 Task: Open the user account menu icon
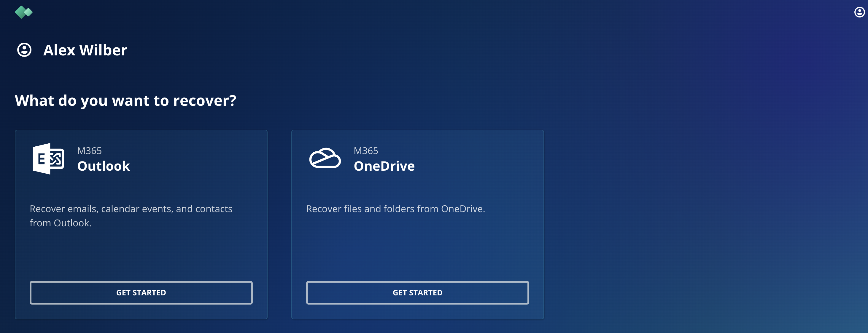pos(860,12)
